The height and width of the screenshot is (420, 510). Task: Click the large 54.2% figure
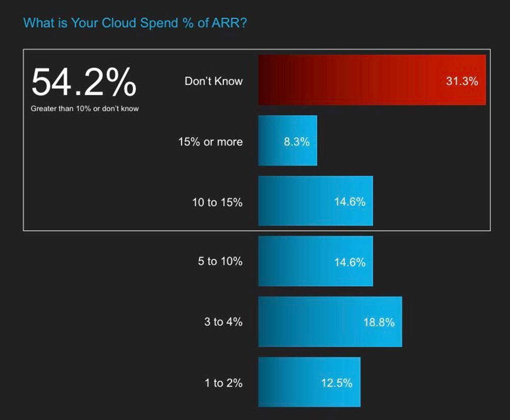click(x=84, y=82)
